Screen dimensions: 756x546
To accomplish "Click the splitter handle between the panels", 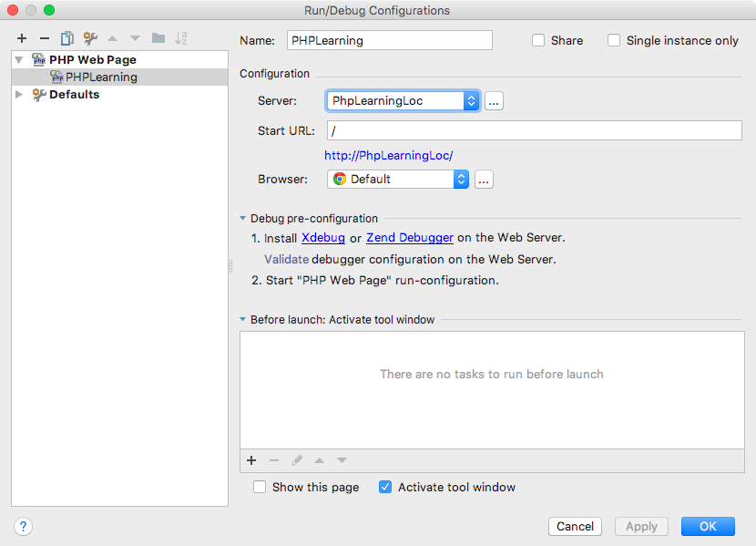I will point(231,266).
